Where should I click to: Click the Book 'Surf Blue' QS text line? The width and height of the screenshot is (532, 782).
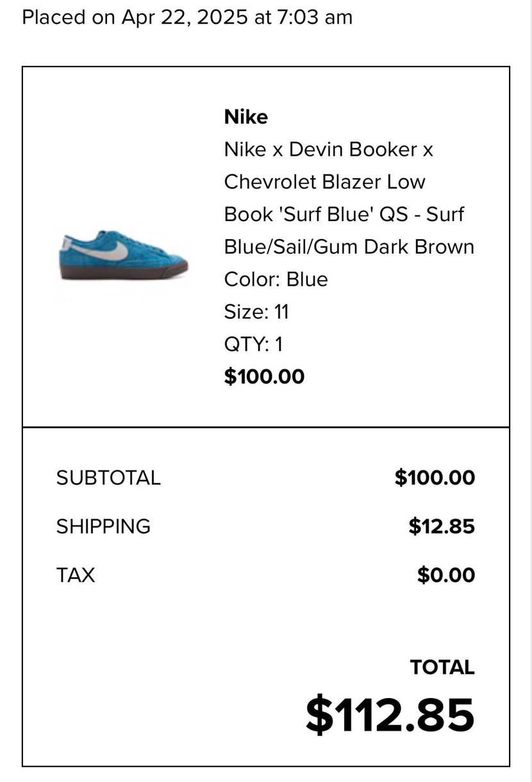[x=344, y=214]
